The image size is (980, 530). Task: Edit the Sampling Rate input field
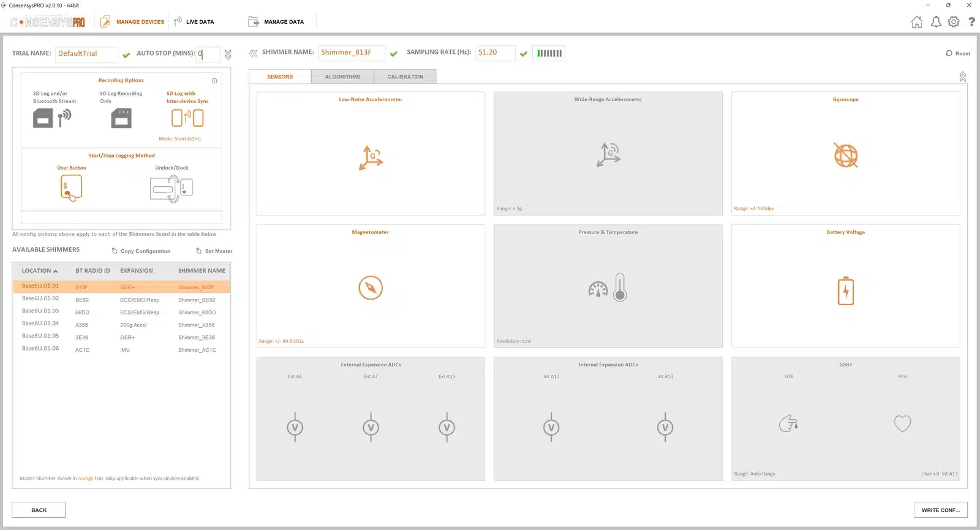(495, 53)
